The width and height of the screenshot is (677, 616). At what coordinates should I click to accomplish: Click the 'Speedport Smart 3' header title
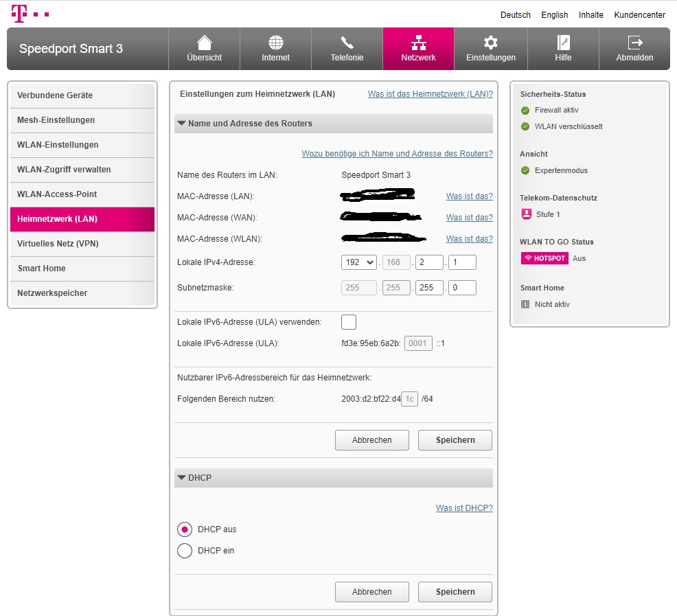(x=71, y=49)
